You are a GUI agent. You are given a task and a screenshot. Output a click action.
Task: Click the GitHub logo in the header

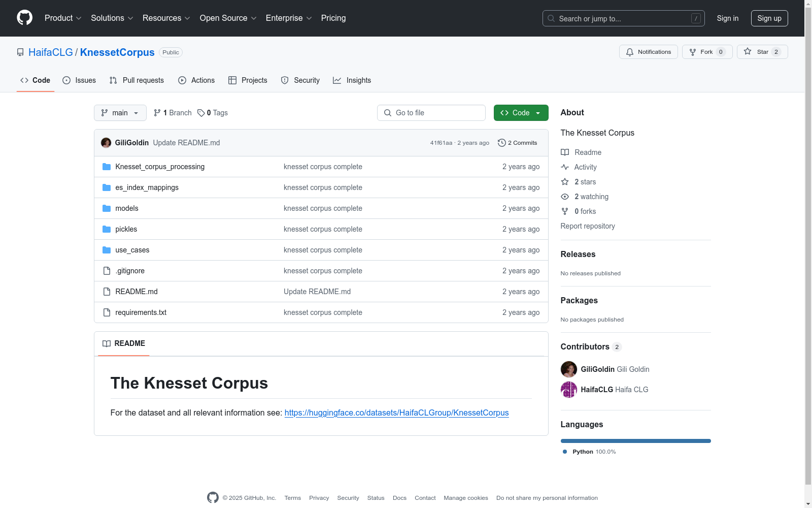[24, 18]
